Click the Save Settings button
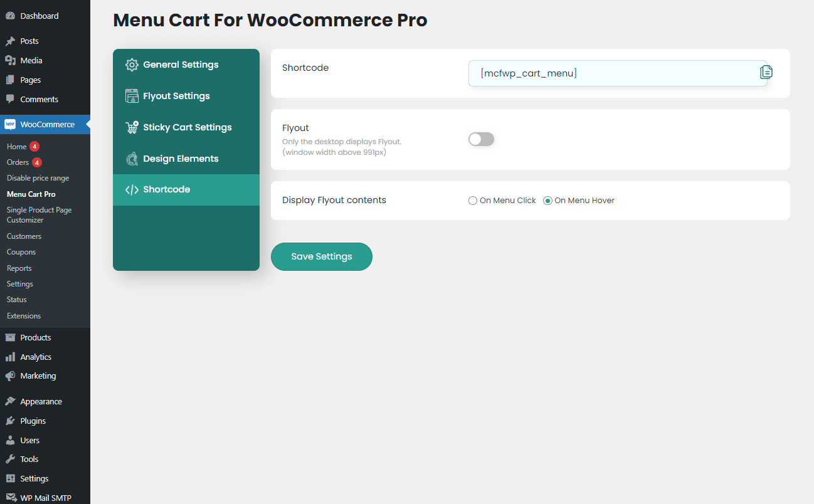 [x=322, y=256]
